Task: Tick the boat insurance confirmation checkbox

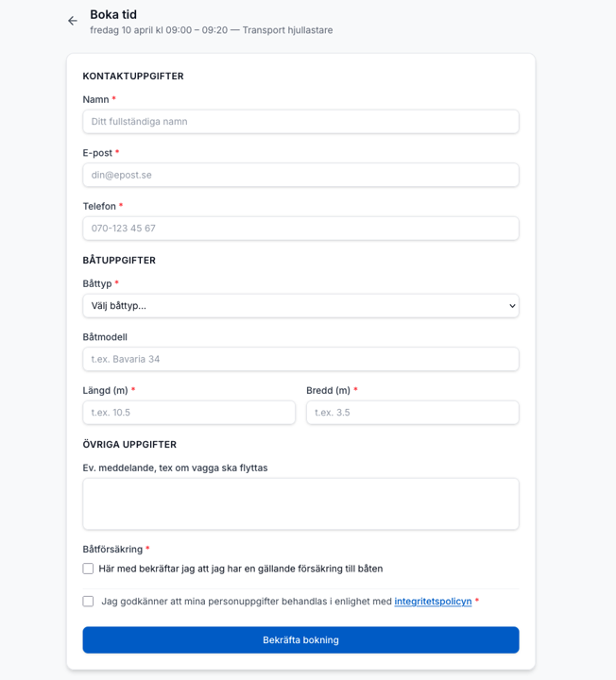Action: (88, 569)
